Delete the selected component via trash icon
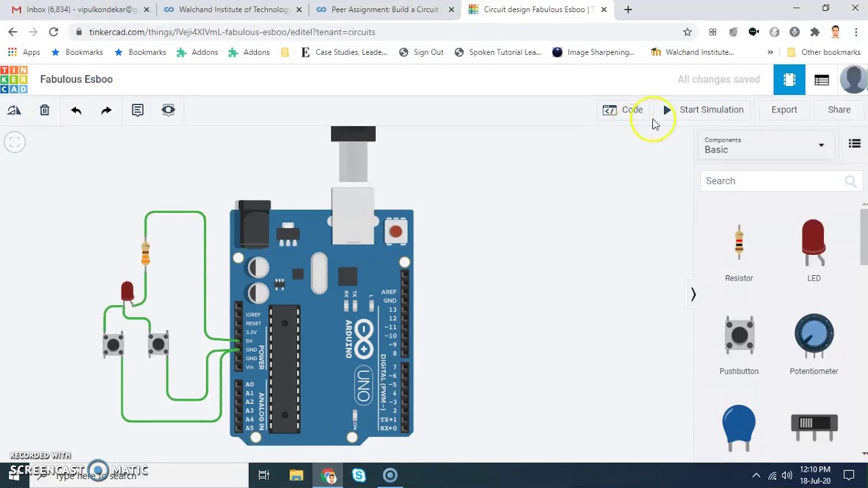The width and height of the screenshot is (868, 488). [x=45, y=110]
